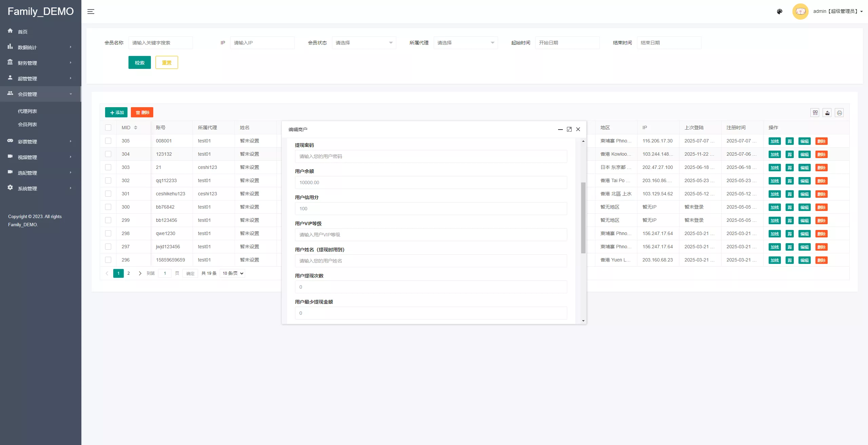Viewport: 868px width, 445px height.
Task: Open the 10 条/页 page size selector
Action: pos(233,273)
